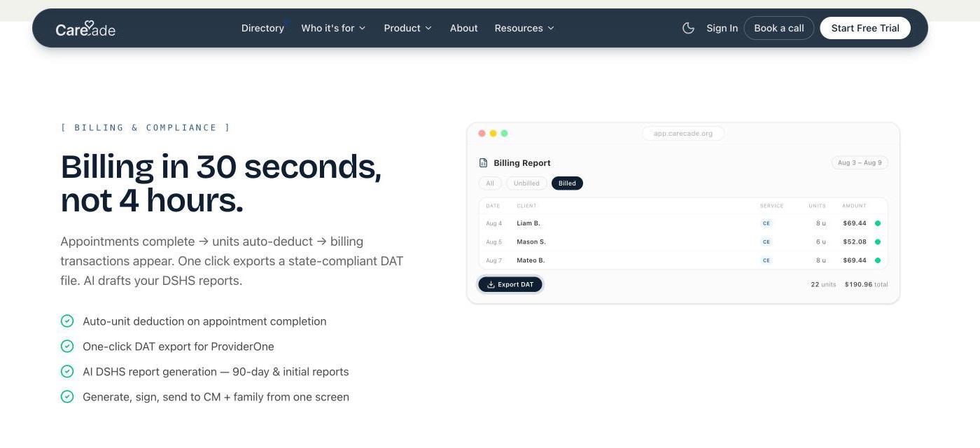Click check icon beside AI DSHS report generation

pyautogui.click(x=67, y=371)
